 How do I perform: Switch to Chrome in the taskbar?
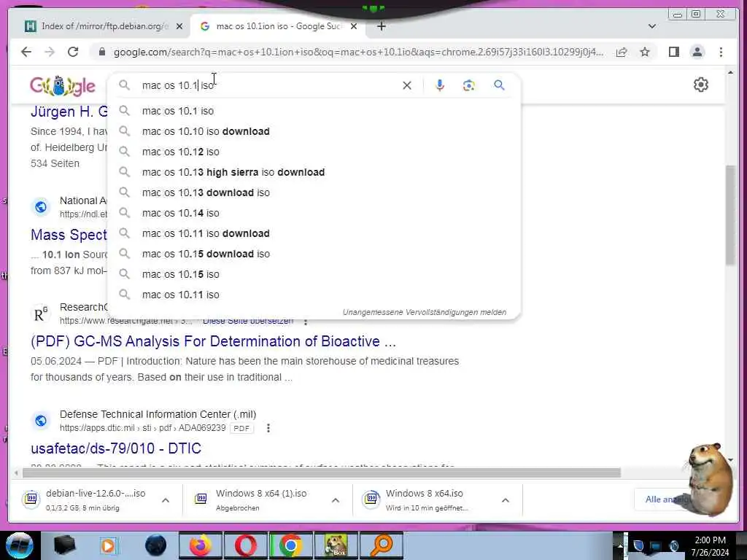click(290, 545)
